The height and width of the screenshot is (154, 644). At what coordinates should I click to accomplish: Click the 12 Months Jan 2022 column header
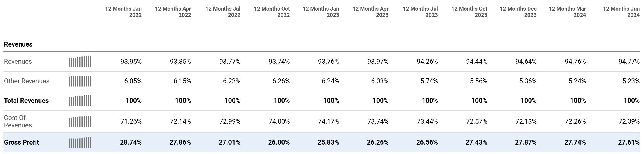pos(123,12)
